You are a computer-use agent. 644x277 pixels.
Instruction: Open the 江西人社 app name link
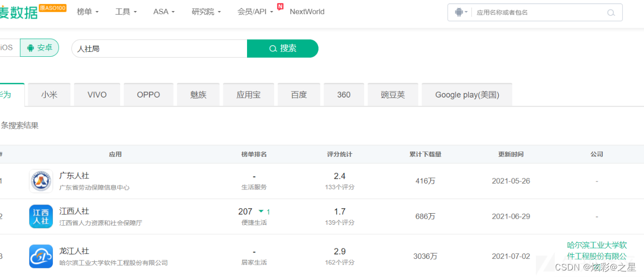click(74, 211)
